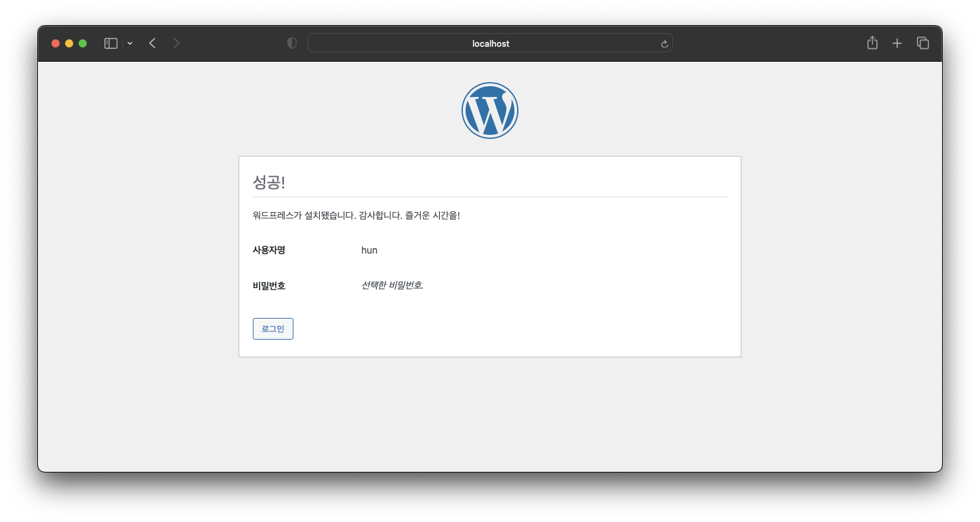The width and height of the screenshot is (980, 522).
Task: Open the privacy shield report icon
Action: pyautogui.click(x=292, y=43)
